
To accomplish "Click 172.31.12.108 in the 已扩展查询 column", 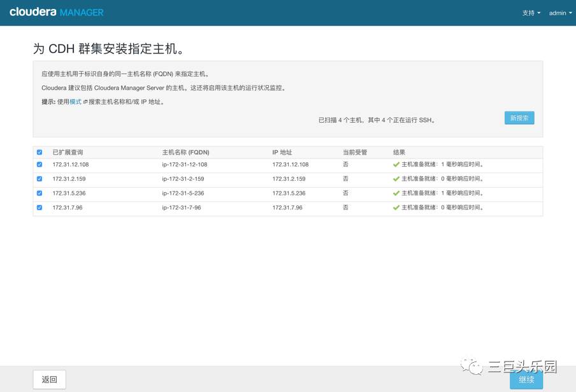I will point(71,164).
